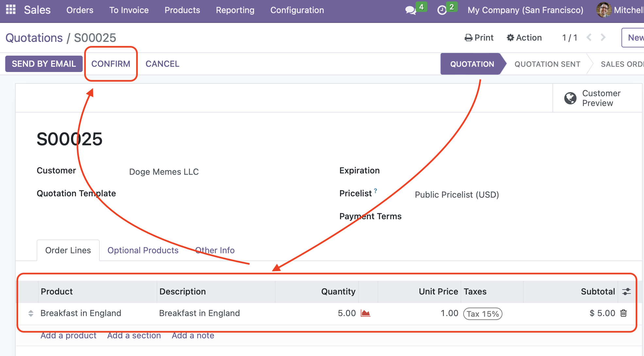Open the Print dropdown
The height and width of the screenshot is (356, 644).
click(479, 38)
